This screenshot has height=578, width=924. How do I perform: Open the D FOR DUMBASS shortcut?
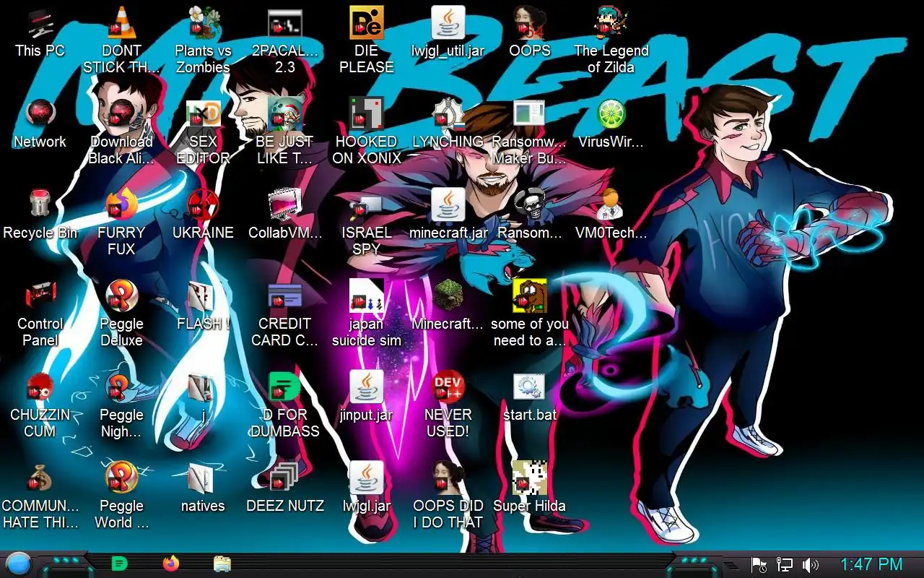[x=285, y=388]
